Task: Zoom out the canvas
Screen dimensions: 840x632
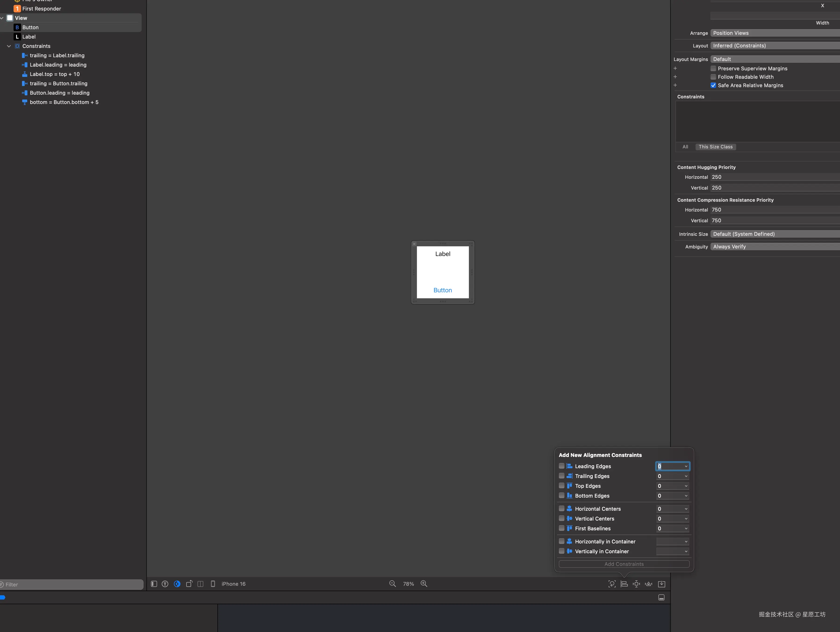Action: [x=392, y=584]
